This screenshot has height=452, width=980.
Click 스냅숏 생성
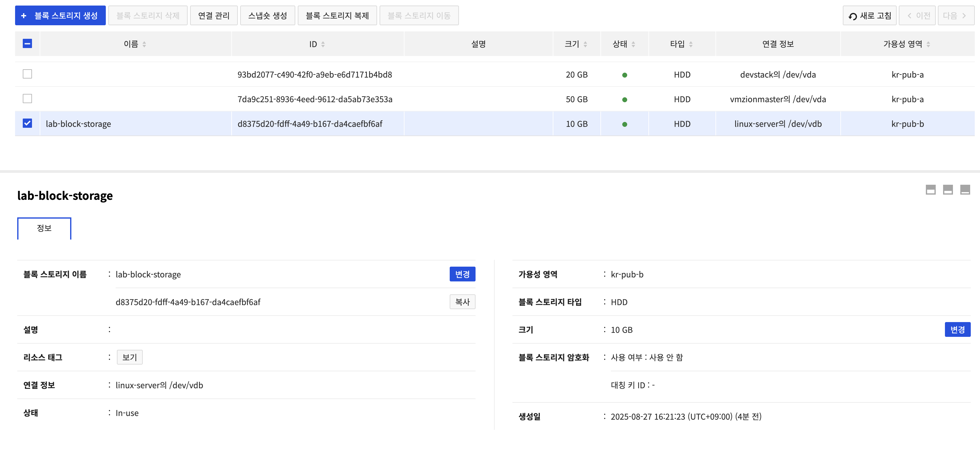267,16
